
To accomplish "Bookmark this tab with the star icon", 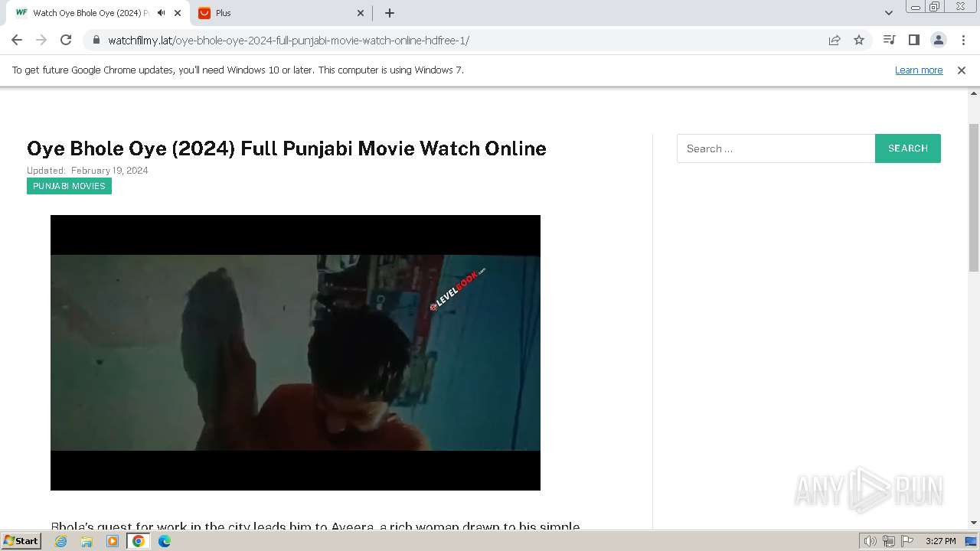I will click(859, 40).
